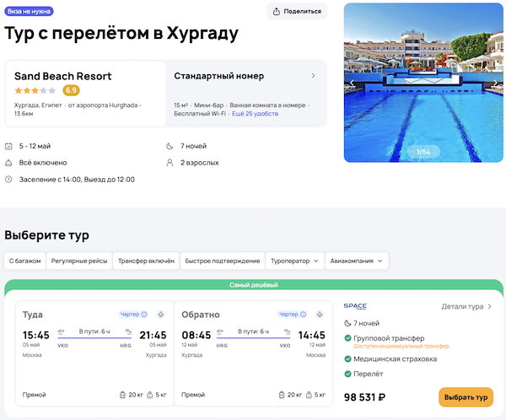Click the Чартер info icon on Обратно flight

[x=303, y=315]
